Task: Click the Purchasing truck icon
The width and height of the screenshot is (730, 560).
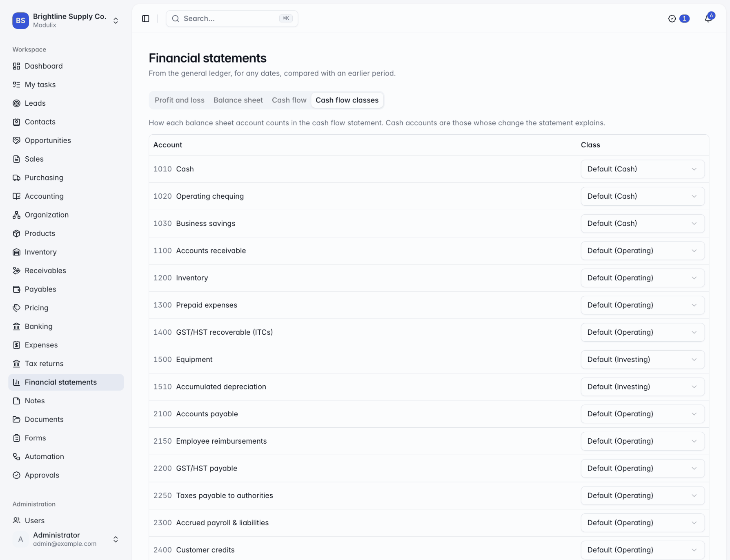Action: [x=16, y=178]
